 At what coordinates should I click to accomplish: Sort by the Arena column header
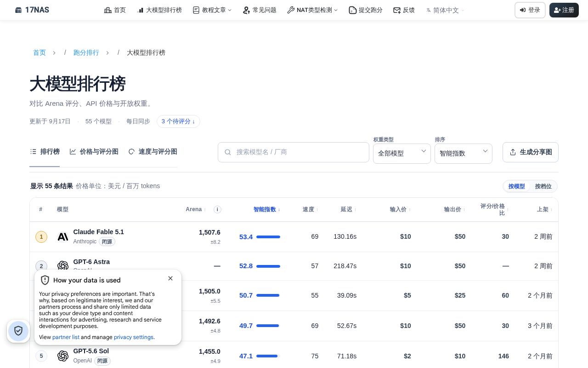(x=196, y=209)
